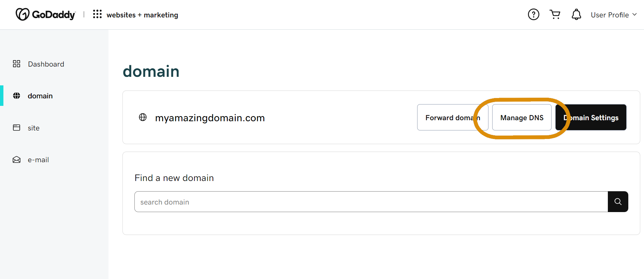The height and width of the screenshot is (279, 644).
Task: Click the Dashboard grid icon in sidebar
Action: pyautogui.click(x=16, y=64)
